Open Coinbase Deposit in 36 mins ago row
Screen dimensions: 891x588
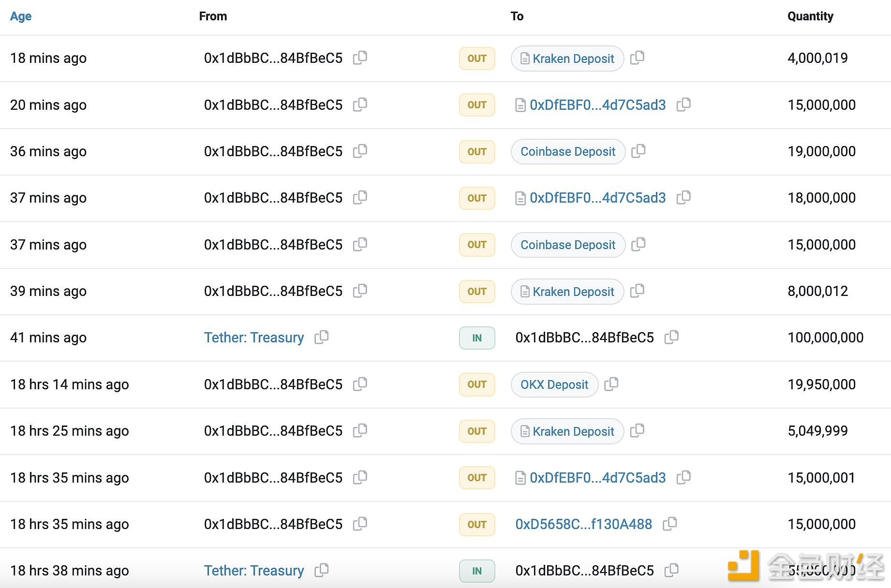click(567, 152)
